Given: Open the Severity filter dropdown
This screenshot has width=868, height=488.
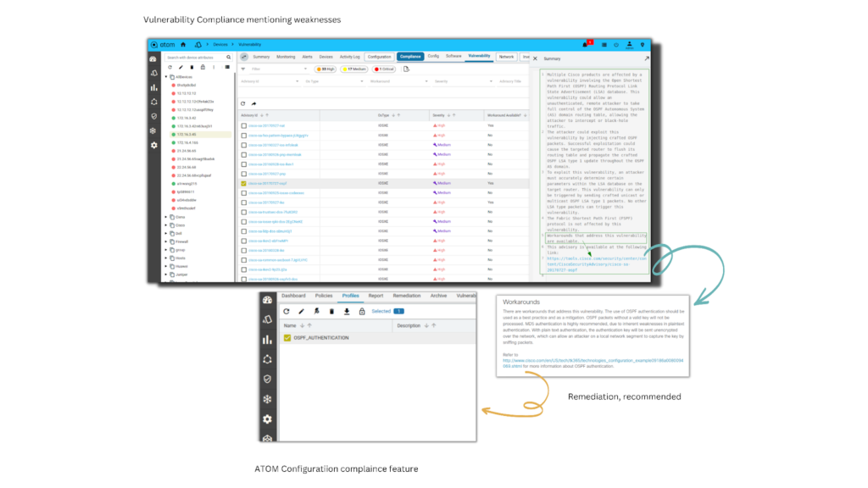Looking at the screenshot, I should [x=463, y=81].
